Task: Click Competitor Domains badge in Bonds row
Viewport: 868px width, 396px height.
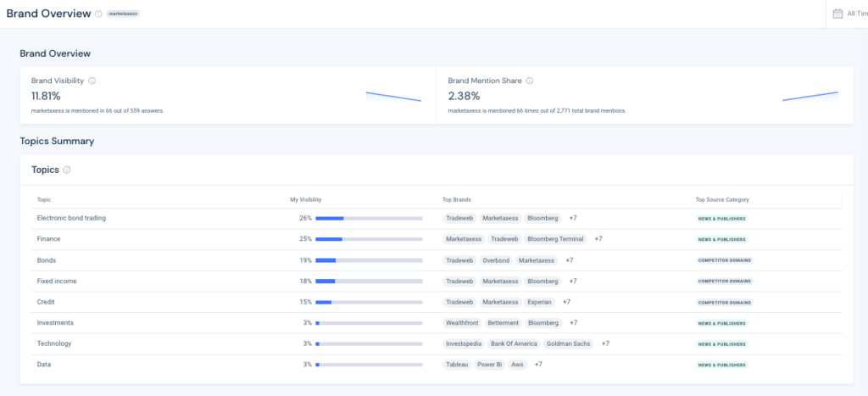Action: (x=725, y=260)
